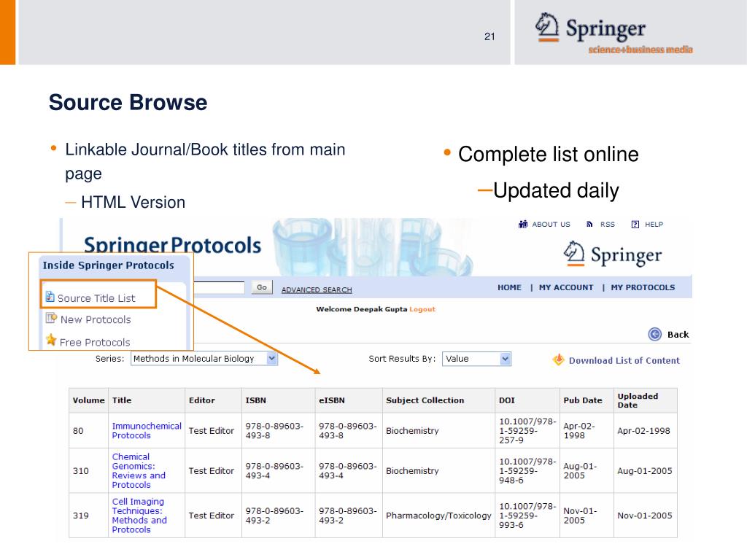747x560 pixels.
Task: Open MY ACCOUNT menu item
Action: [566, 287]
